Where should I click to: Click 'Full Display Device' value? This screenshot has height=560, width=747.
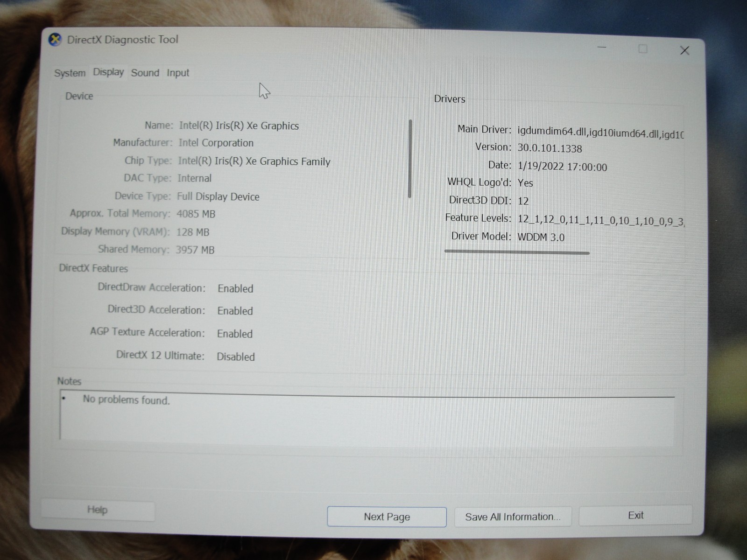click(x=218, y=196)
